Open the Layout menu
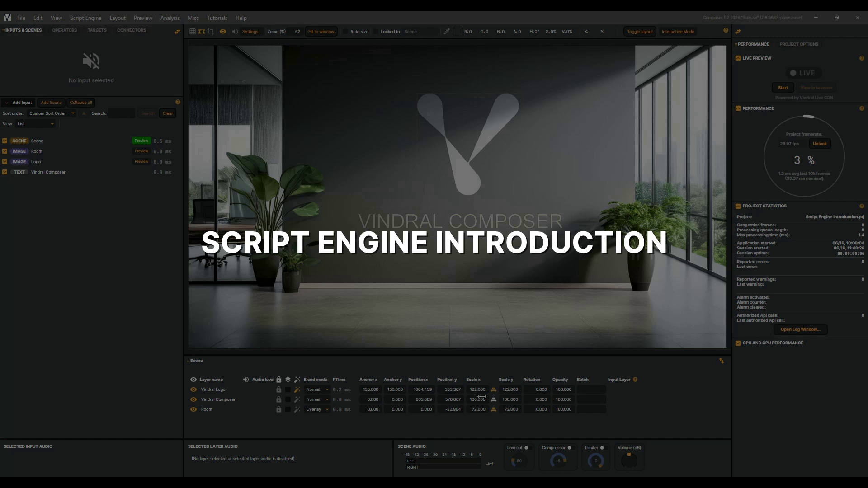Viewport: 868px width, 488px height. [118, 18]
